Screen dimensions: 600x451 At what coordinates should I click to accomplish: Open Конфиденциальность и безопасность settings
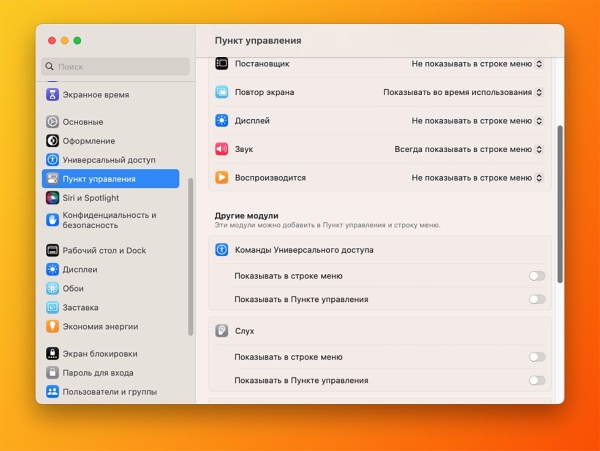(109, 220)
